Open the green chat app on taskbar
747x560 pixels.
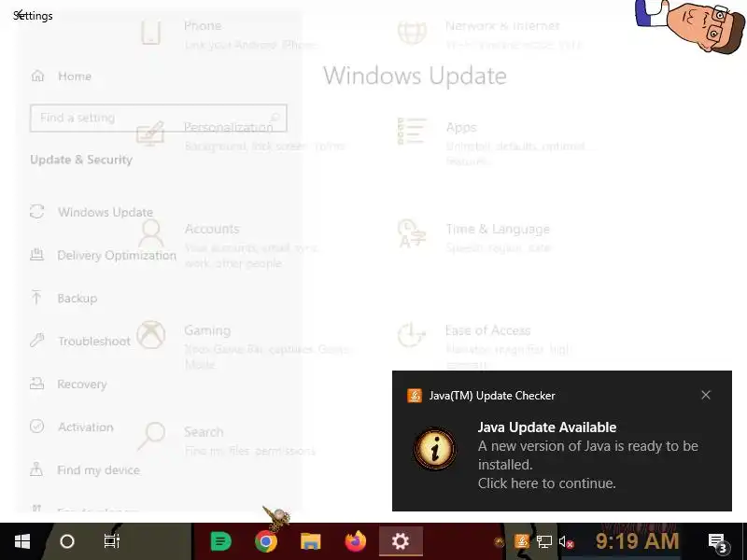tap(220, 541)
